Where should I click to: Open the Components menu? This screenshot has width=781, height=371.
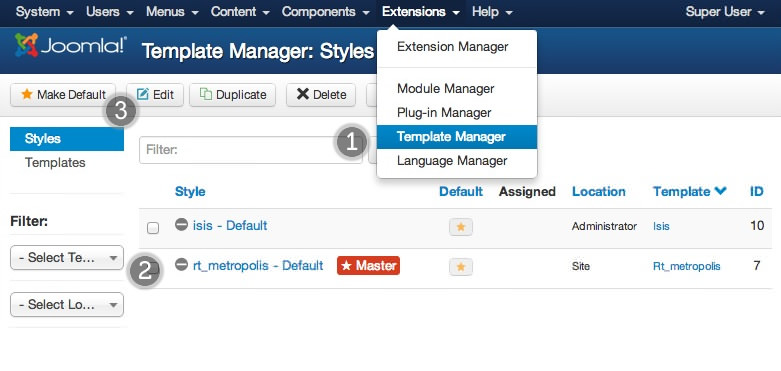click(x=326, y=12)
